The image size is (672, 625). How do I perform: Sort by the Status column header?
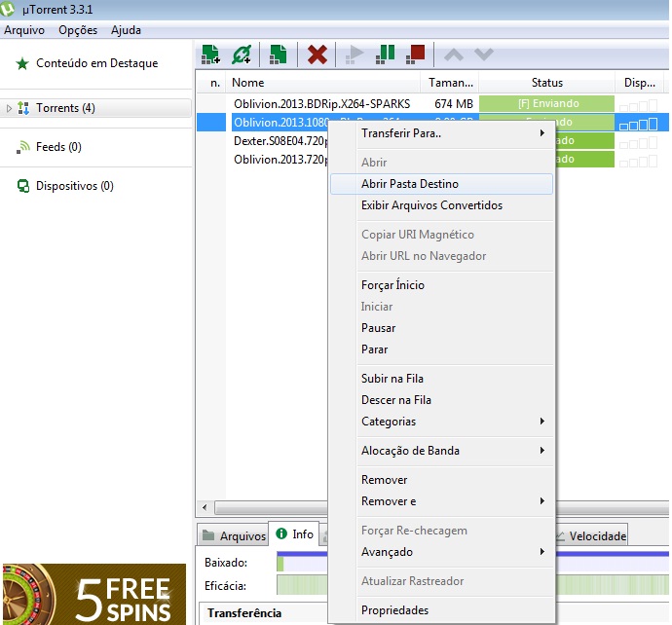(x=547, y=83)
